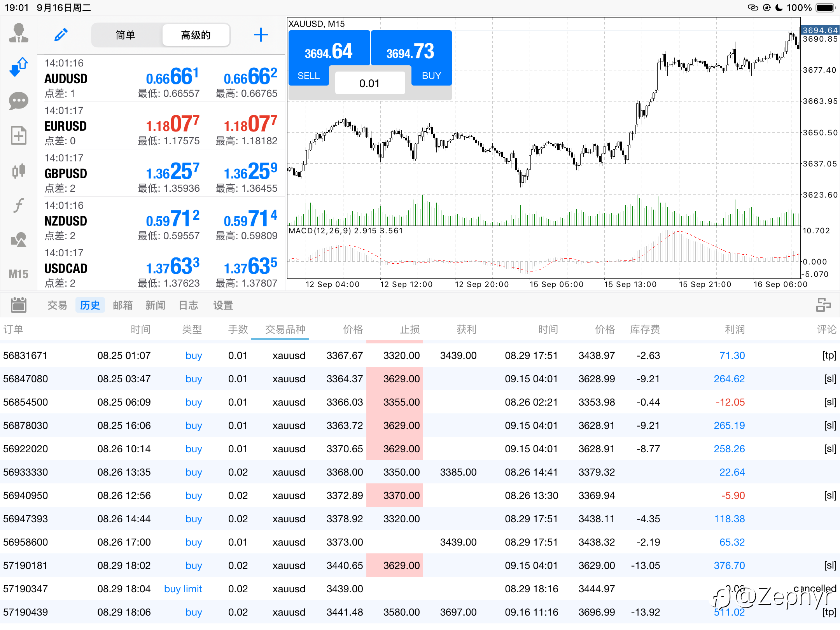The image size is (840, 630).
Task: Click the new chart window icon
Action: pyautogui.click(x=18, y=135)
